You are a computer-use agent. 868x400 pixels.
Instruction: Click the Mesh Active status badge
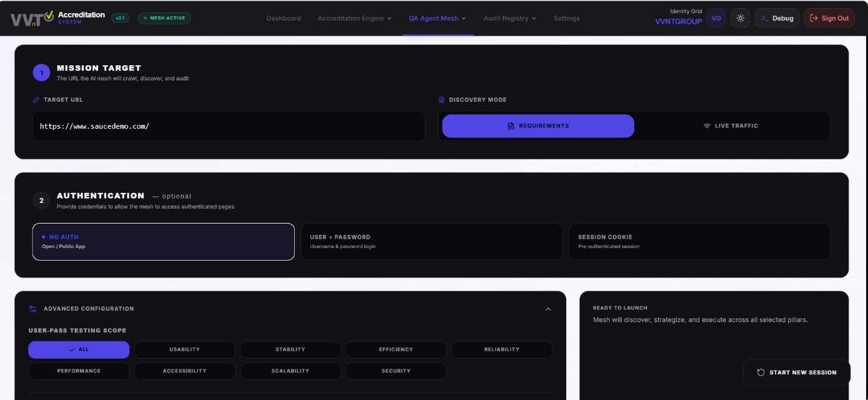(164, 18)
